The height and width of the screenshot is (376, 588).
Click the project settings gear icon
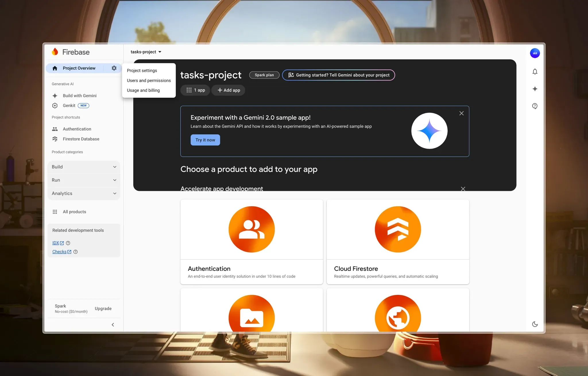pyautogui.click(x=114, y=68)
